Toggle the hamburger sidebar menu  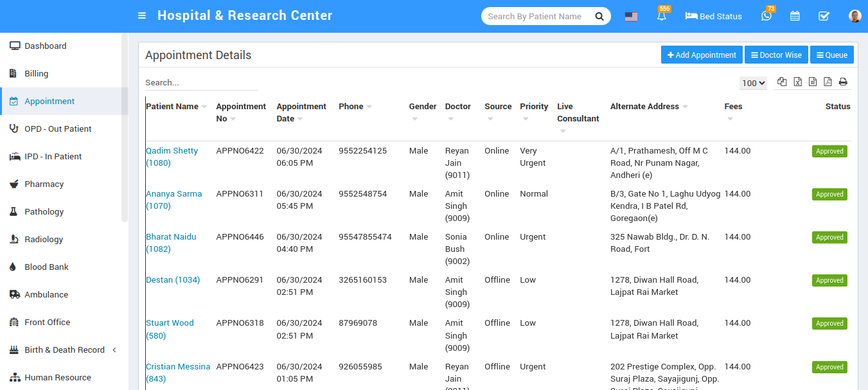click(142, 16)
